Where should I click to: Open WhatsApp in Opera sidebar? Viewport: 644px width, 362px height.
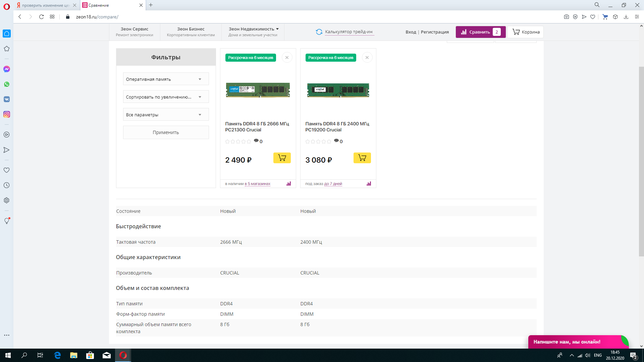[x=7, y=84]
